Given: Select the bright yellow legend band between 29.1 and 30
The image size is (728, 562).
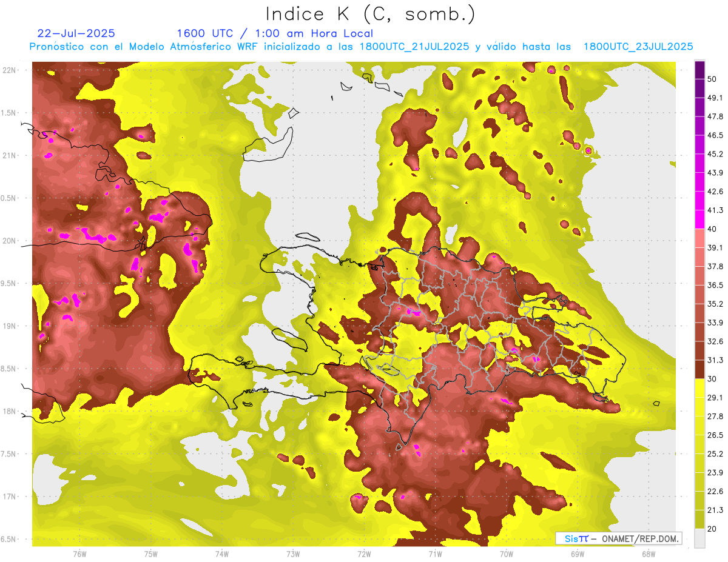Looking at the screenshot, I should (699, 388).
